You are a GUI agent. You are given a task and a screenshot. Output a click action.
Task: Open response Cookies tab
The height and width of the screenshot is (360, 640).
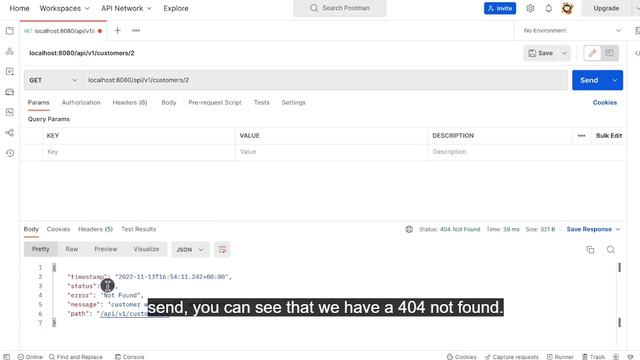(x=58, y=229)
